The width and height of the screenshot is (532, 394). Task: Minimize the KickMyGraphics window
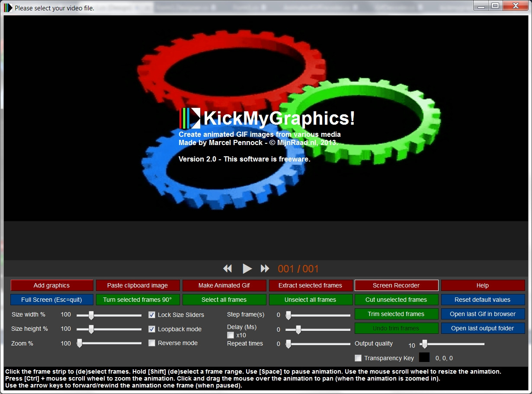(x=481, y=6)
